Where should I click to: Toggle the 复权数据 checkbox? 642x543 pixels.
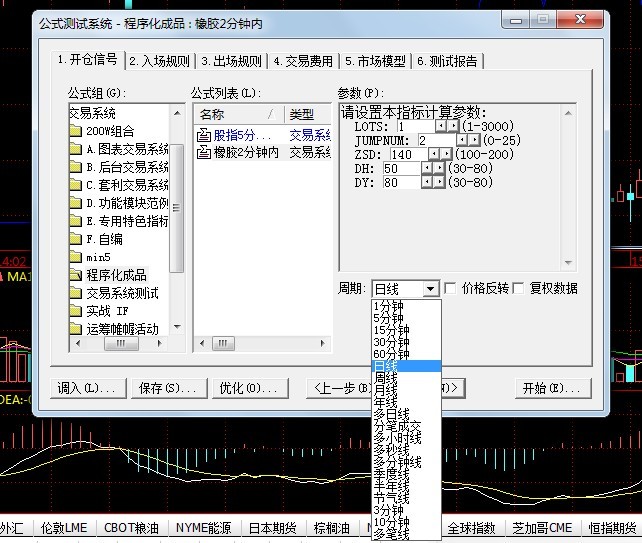[519, 289]
